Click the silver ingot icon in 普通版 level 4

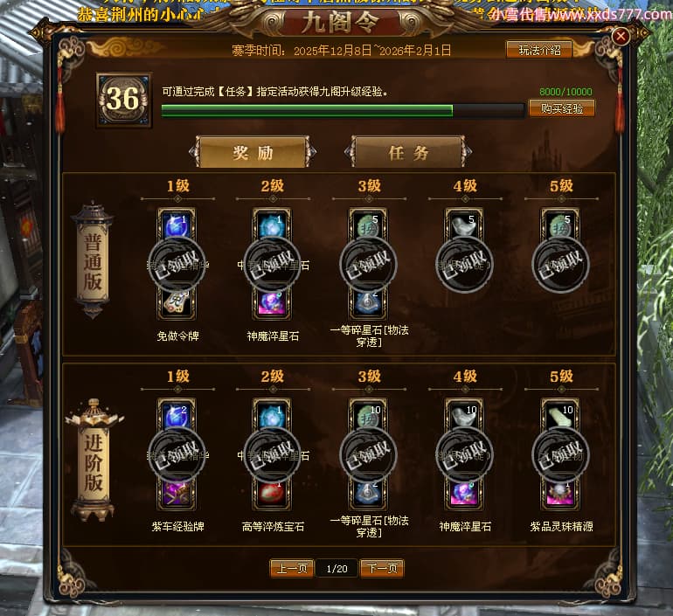click(464, 225)
